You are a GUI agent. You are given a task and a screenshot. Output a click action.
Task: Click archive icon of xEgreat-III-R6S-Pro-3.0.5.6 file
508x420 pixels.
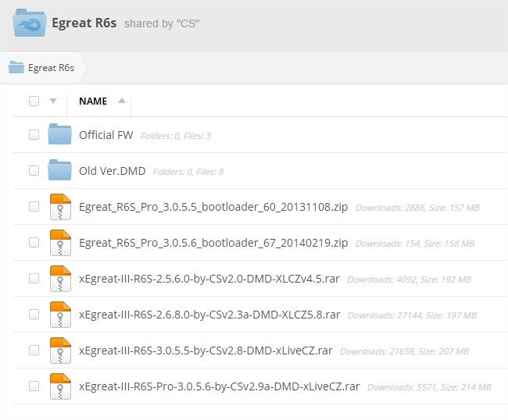coord(60,386)
